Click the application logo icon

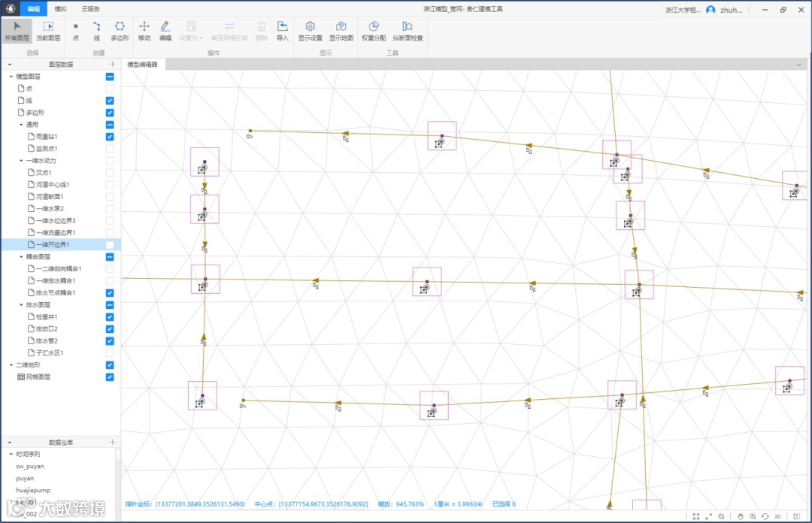tap(11, 9)
